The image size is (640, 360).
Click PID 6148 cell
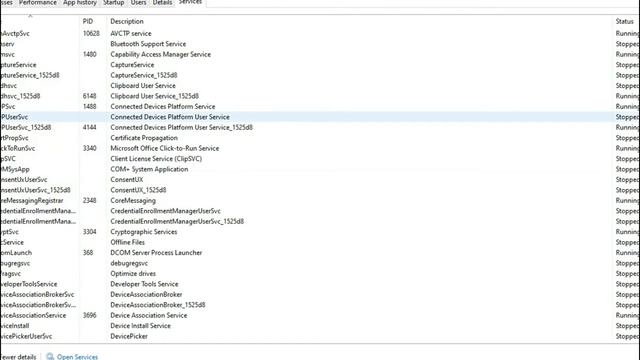[x=89, y=96]
